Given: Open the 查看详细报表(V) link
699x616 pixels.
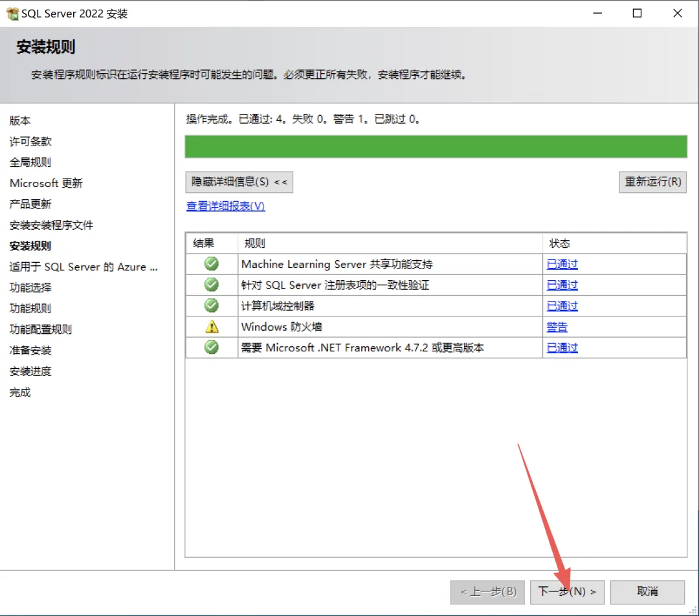Looking at the screenshot, I should tap(226, 206).
